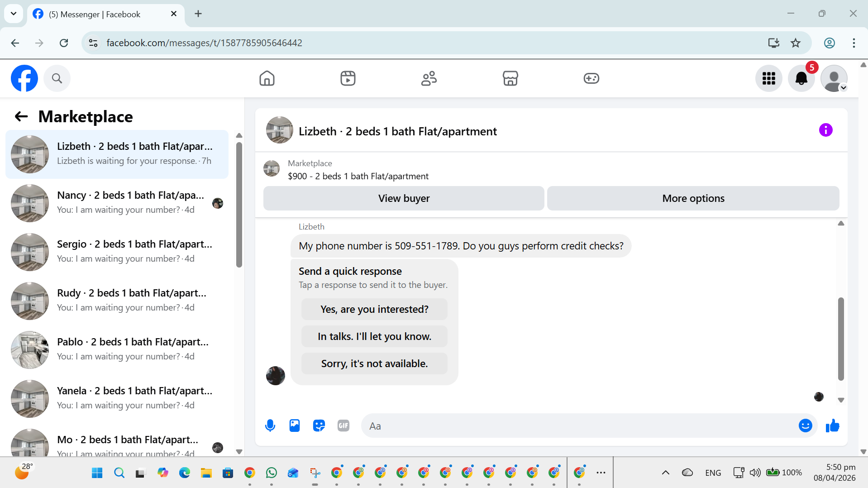Open File Explorer from taskbar
The image size is (868, 488).
(x=206, y=473)
